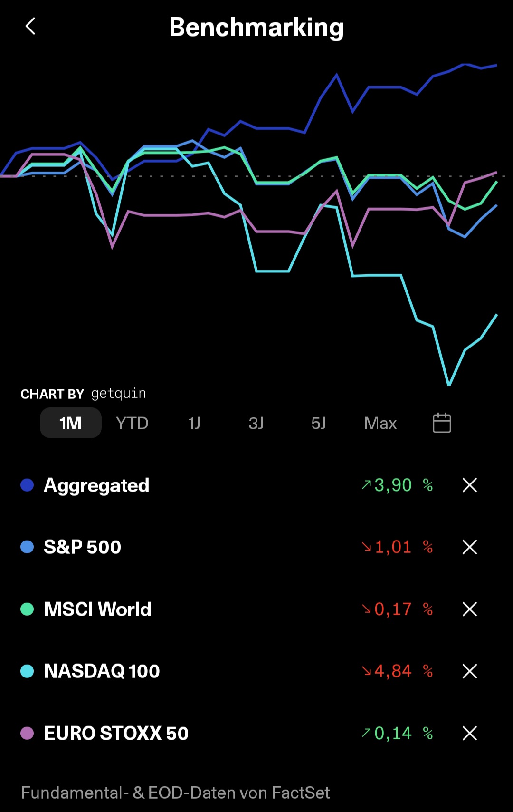Remove the S&P 500 benchmark

[x=470, y=547]
